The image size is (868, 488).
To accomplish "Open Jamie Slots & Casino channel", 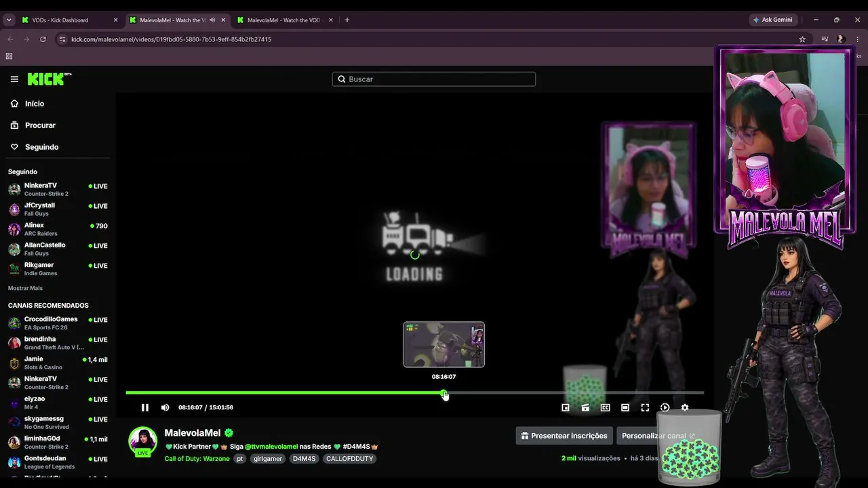I will point(58,363).
